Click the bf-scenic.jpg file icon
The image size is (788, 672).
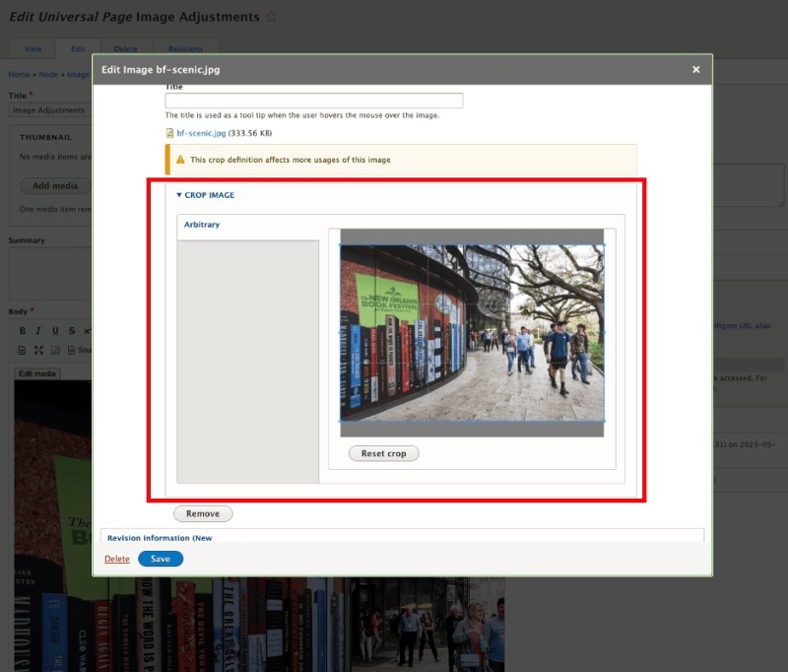(169, 133)
